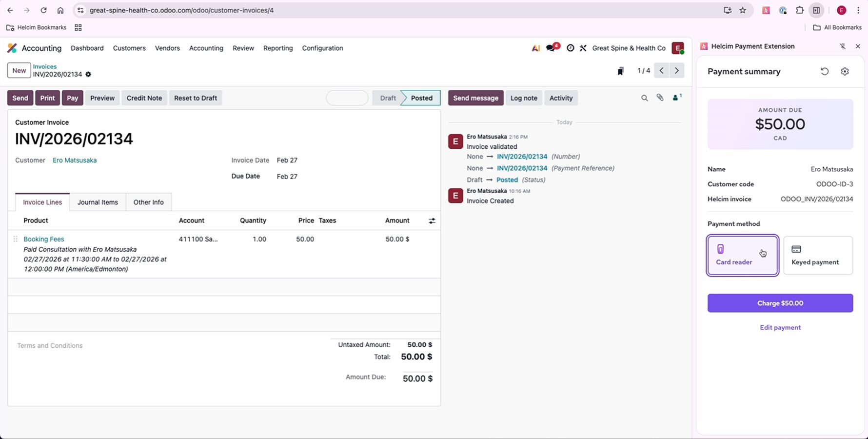The width and height of the screenshot is (868, 439).
Task: Refresh the Helcim payment summary
Action: (x=824, y=71)
